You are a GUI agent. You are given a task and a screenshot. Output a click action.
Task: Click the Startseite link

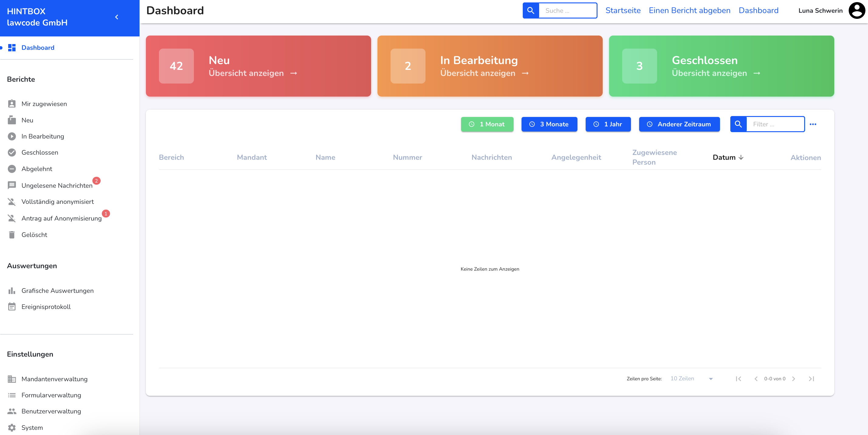pyautogui.click(x=623, y=10)
